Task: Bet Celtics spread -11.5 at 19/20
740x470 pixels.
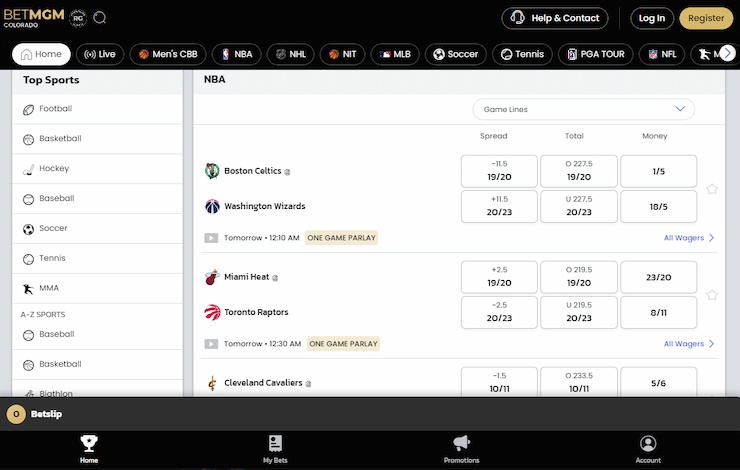Action: [x=499, y=171]
